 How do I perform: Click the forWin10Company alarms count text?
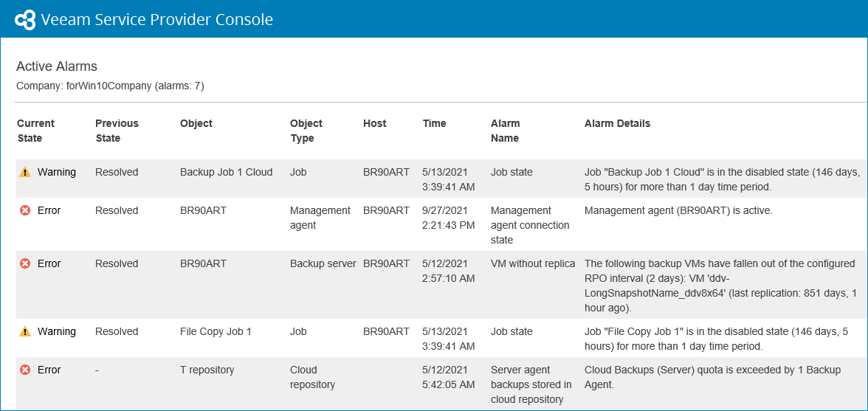110,86
